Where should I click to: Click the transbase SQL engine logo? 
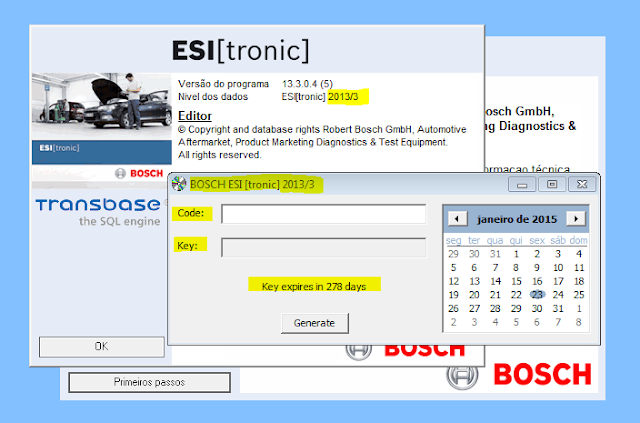(98, 212)
